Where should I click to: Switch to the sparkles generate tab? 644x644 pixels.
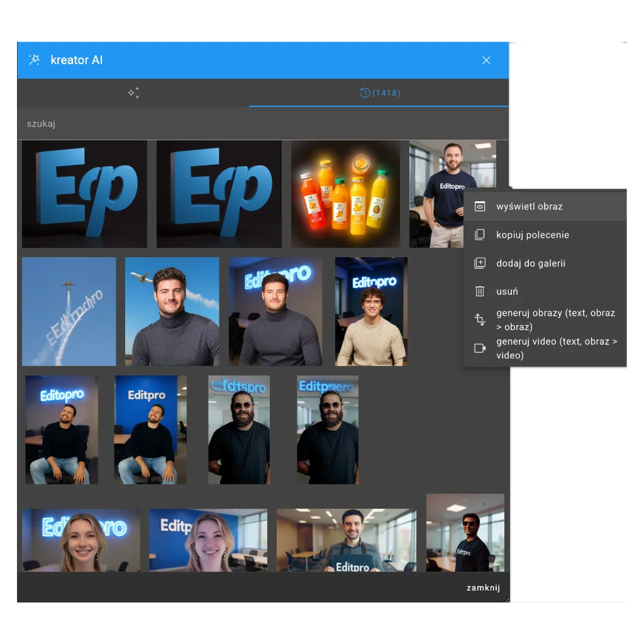[133, 93]
